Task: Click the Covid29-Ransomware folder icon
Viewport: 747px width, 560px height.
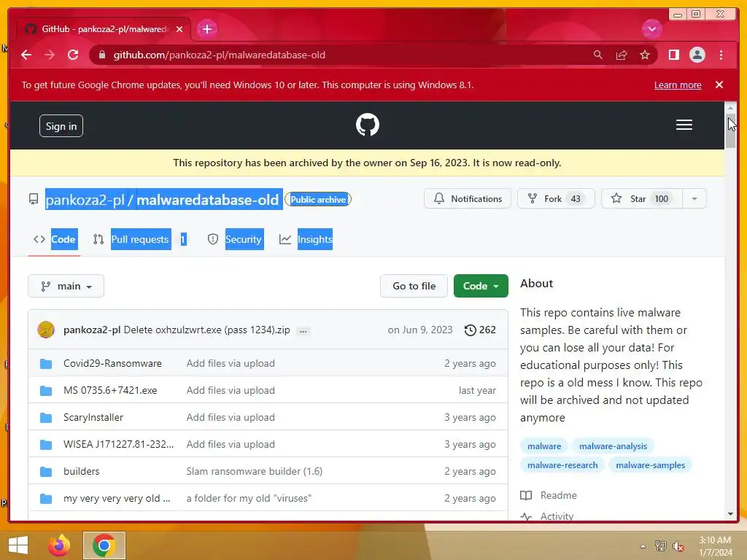Action: (46, 364)
